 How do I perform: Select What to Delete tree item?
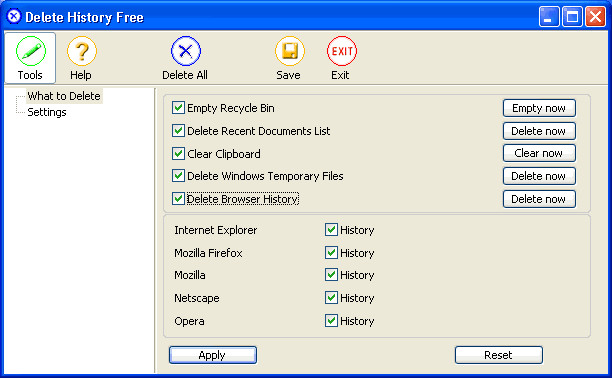point(64,96)
